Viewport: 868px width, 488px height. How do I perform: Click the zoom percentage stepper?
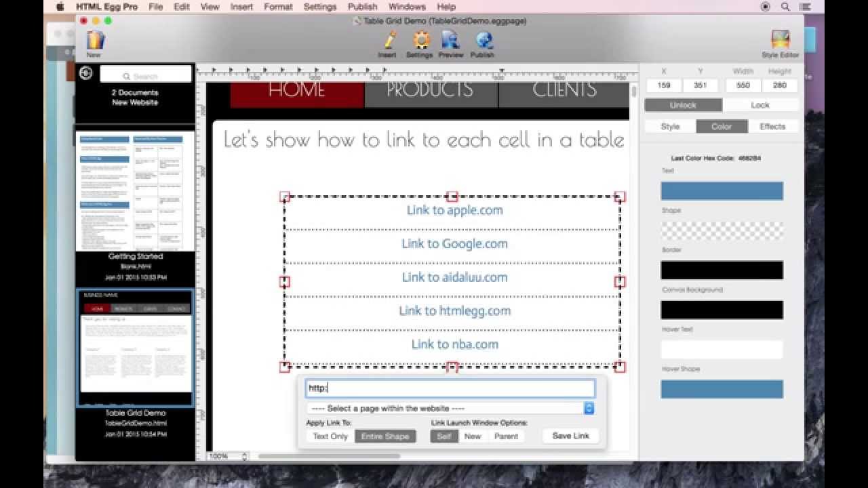(x=245, y=457)
